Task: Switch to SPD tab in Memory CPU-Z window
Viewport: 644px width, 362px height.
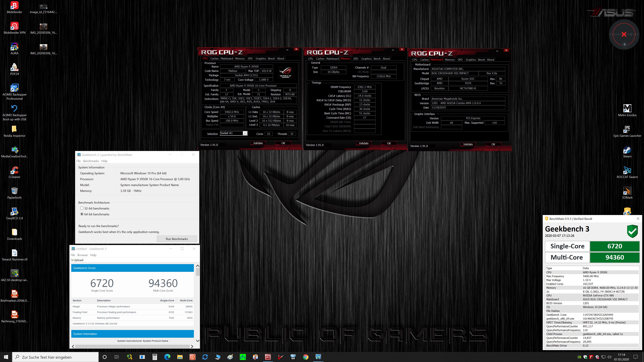Action: tap(356, 59)
